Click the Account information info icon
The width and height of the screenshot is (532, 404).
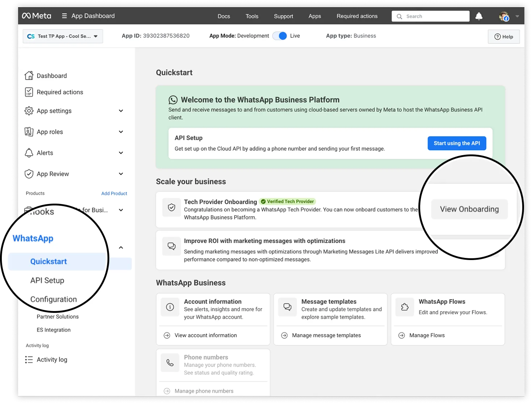pos(170,307)
